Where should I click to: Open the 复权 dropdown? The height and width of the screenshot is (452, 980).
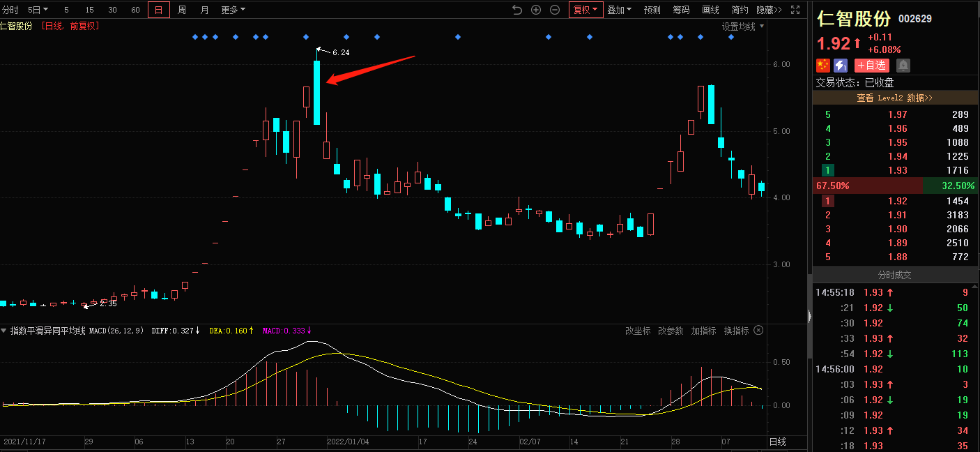click(x=585, y=10)
